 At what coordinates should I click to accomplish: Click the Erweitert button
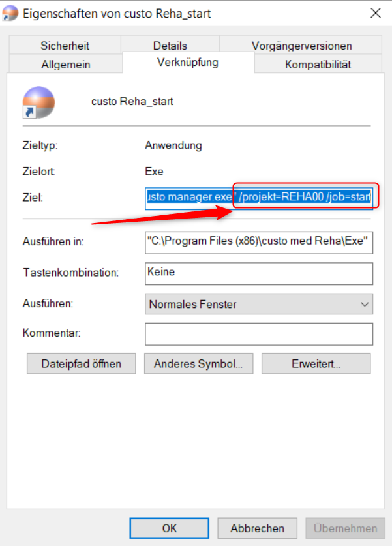pyautogui.click(x=316, y=363)
